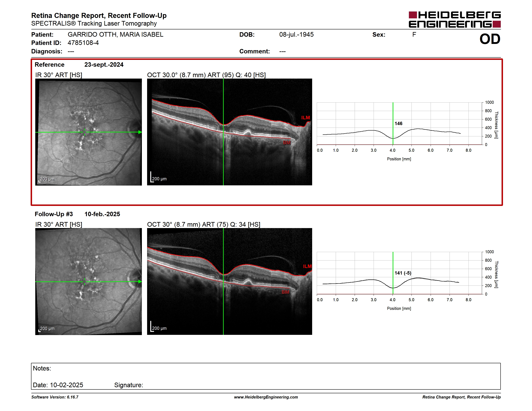This screenshot has width=532, height=411.
Task: Click the 200 µm scale in Follow-Up IR image
Action: 47,329
